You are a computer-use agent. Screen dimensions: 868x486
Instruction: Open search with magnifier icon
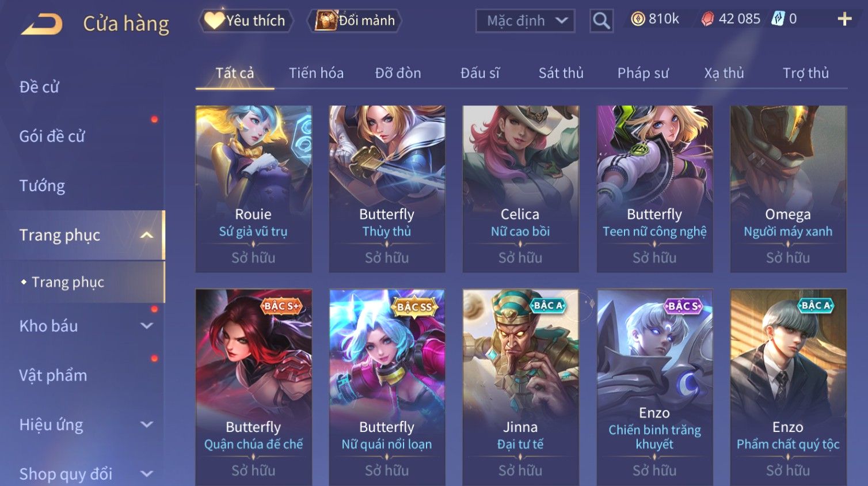point(601,21)
